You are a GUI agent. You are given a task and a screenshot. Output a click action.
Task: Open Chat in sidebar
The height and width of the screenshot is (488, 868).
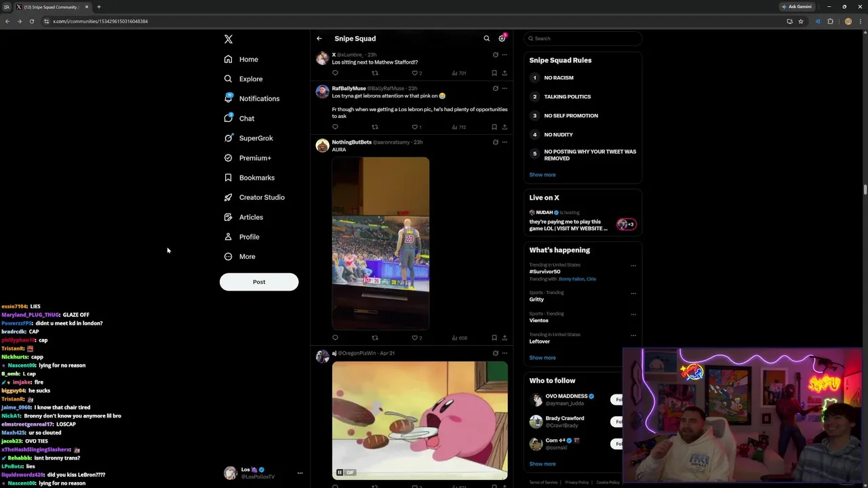pos(239,119)
